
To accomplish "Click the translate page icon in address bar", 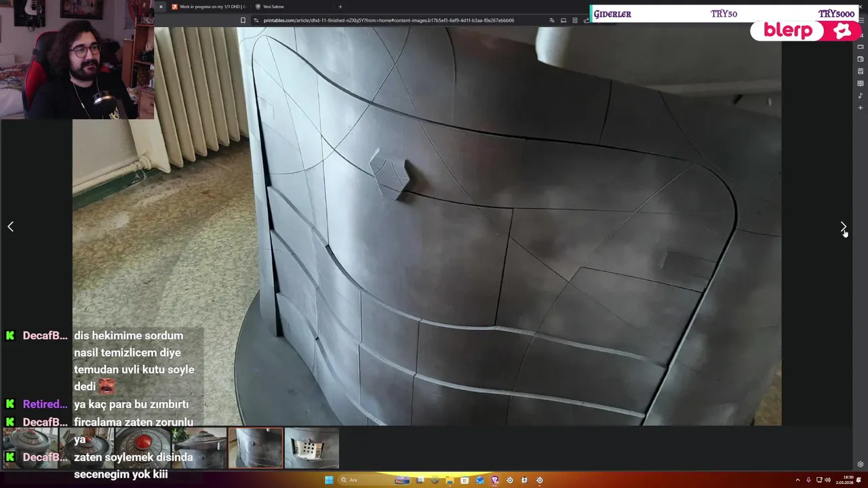I will pyautogui.click(x=552, y=20).
